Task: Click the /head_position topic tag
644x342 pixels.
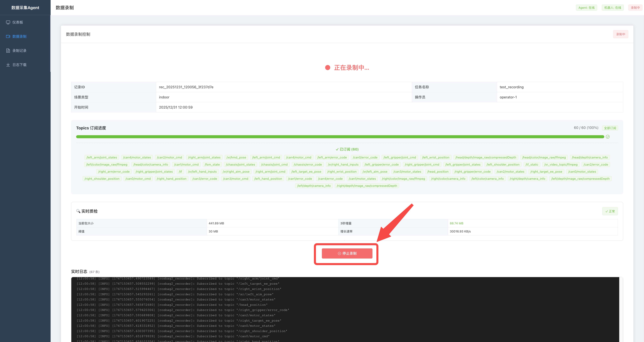Action: point(437,172)
